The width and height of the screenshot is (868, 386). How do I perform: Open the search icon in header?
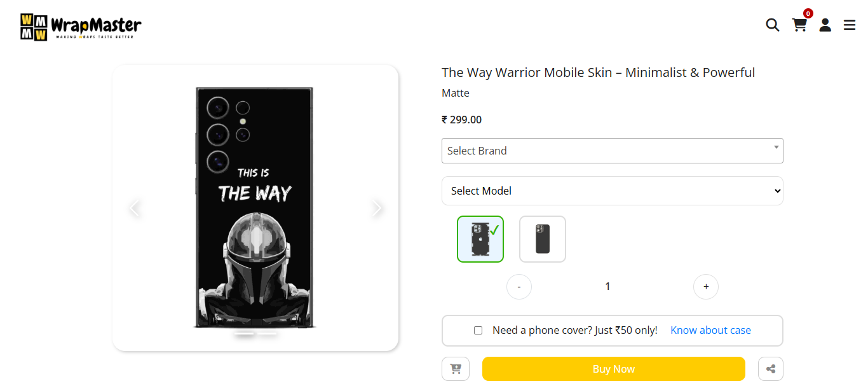click(x=772, y=25)
